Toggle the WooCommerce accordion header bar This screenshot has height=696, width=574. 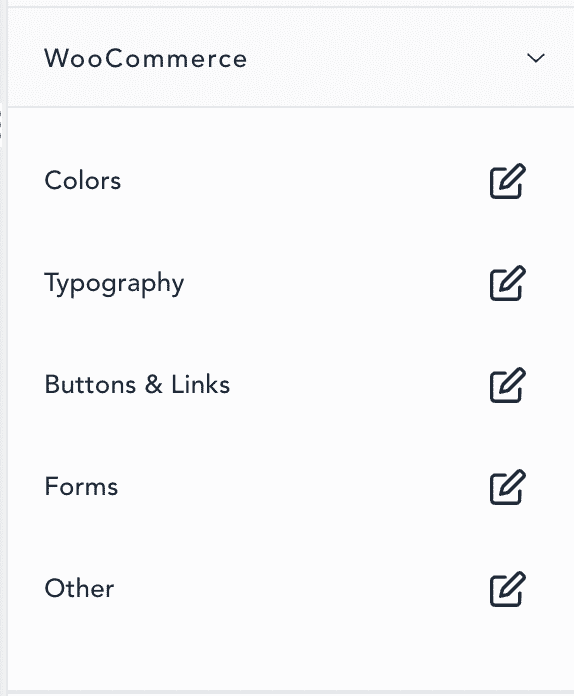291,57
